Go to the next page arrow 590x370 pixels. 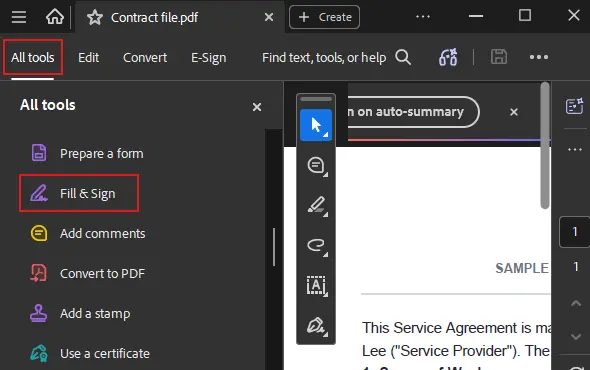click(576, 337)
